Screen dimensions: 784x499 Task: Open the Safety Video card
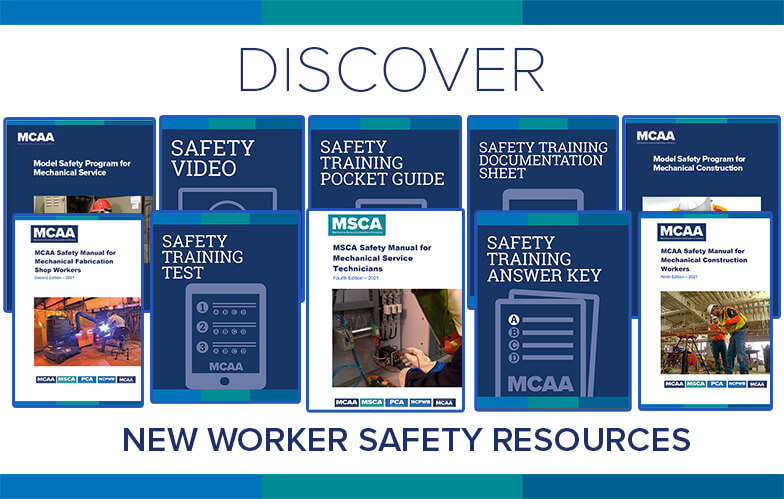[x=231, y=163]
